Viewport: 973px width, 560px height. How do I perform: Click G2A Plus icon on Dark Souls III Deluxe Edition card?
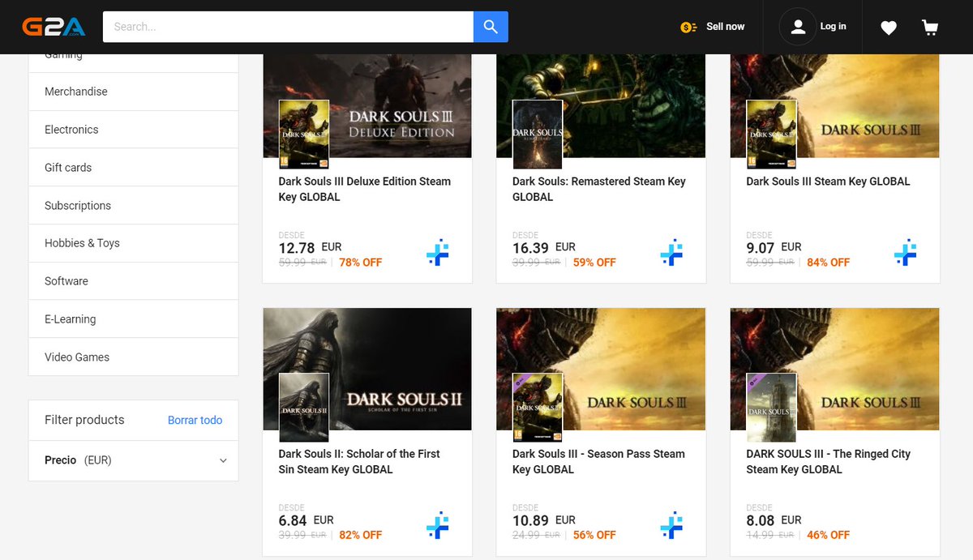(x=438, y=253)
